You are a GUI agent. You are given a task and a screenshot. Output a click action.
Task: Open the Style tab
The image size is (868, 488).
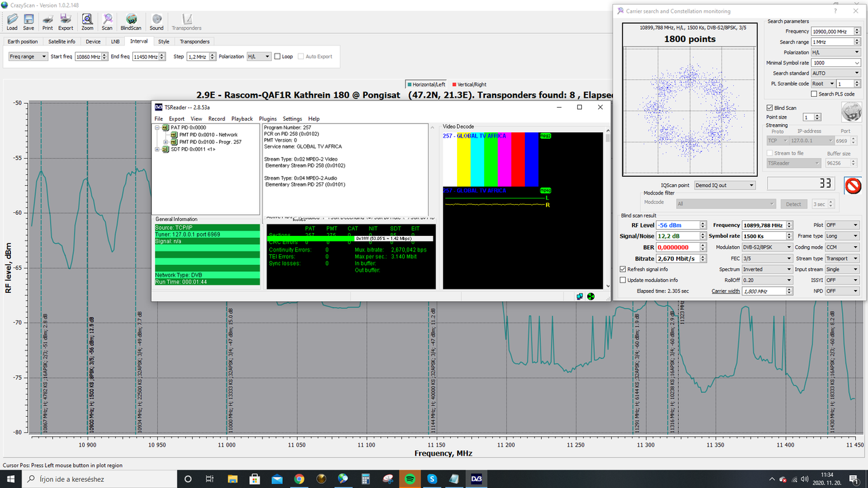(163, 41)
